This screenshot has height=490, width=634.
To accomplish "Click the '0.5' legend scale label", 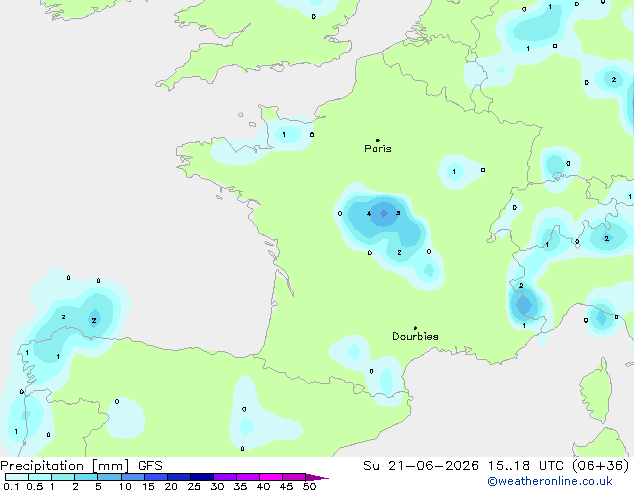I will (x=35, y=486).
